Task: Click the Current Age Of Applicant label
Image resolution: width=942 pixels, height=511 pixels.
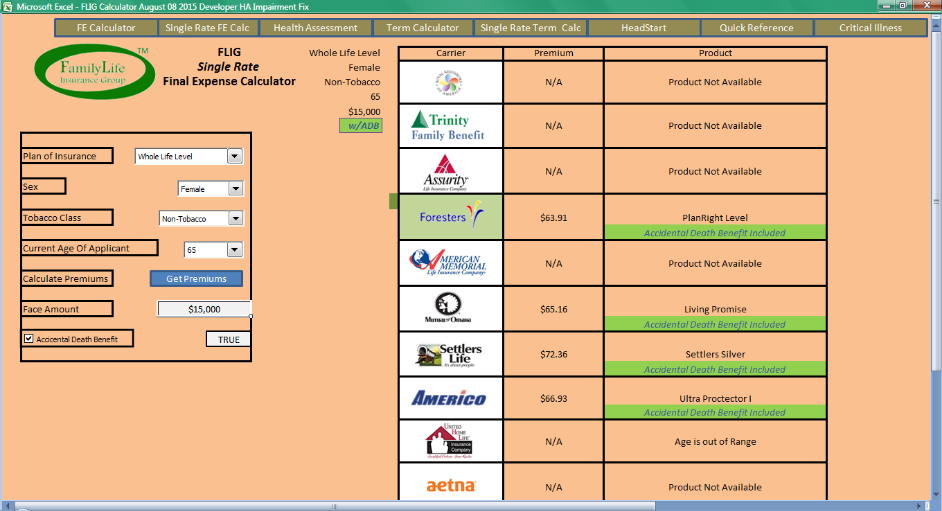Action: (x=90, y=248)
